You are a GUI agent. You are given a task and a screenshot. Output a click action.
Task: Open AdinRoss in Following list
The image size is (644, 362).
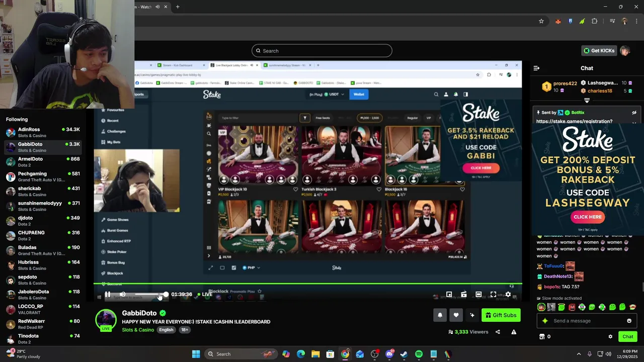point(43,132)
